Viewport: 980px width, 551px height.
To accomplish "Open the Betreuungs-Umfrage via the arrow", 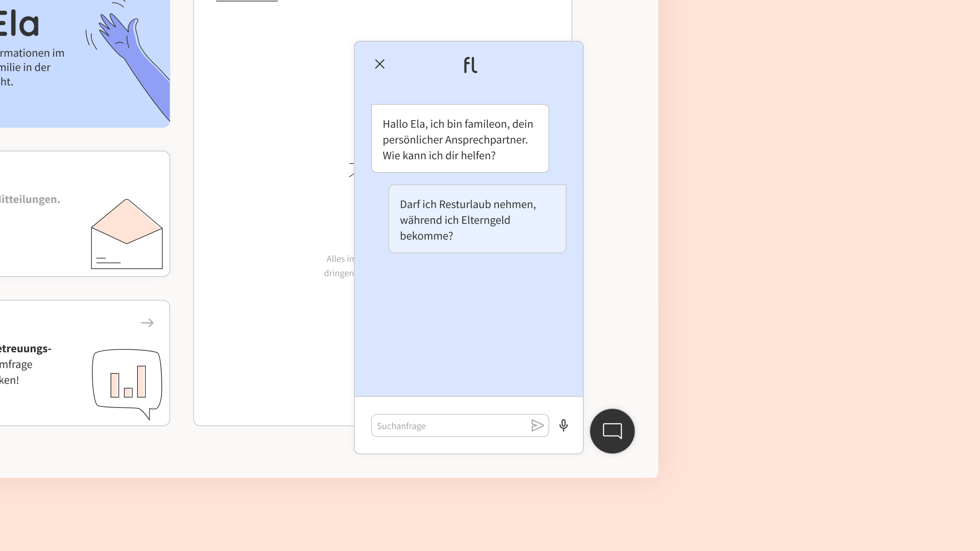I will point(148,323).
